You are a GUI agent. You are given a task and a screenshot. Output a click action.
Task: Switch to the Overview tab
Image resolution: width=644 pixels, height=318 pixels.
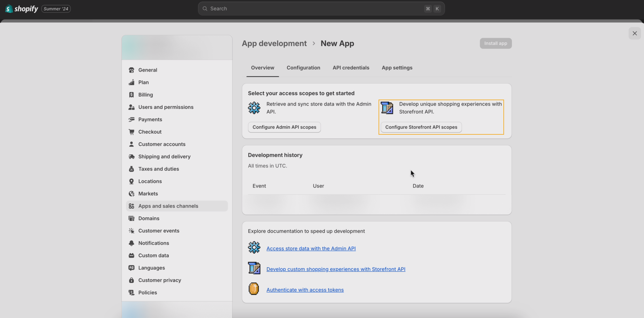(263, 68)
